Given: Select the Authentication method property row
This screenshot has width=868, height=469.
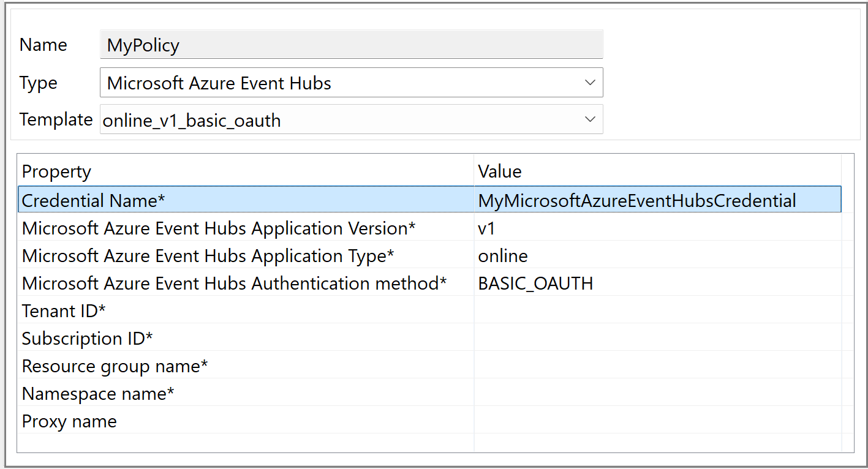Looking at the screenshot, I should pos(245,283).
